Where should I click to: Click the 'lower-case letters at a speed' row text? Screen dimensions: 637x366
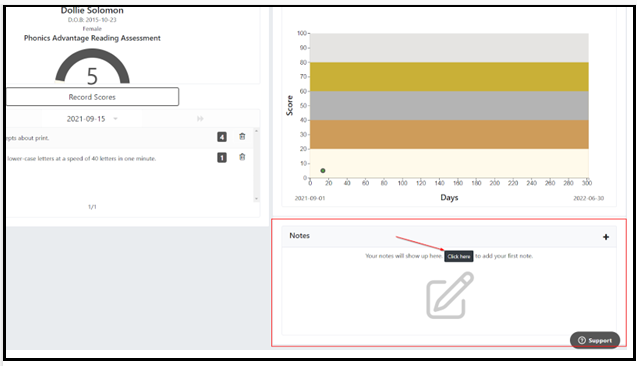click(x=82, y=158)
